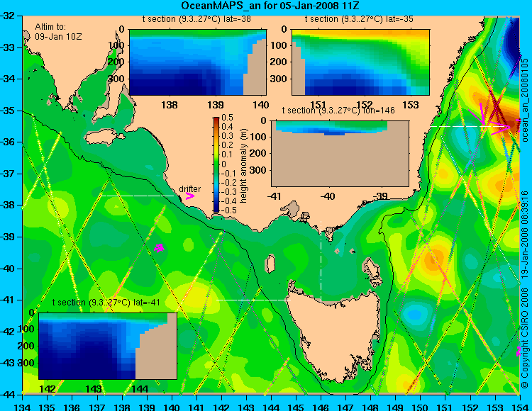Click the 139 axis label under the lat=-38 inset
Viewport: 532px width, 411px height.
[216, 105]
